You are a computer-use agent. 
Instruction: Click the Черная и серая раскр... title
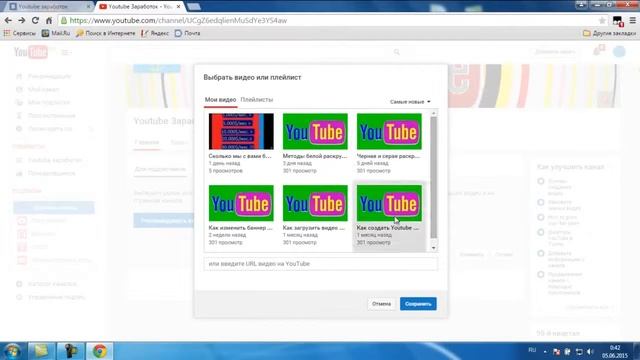pyautogui.click(x=388, y=156)
